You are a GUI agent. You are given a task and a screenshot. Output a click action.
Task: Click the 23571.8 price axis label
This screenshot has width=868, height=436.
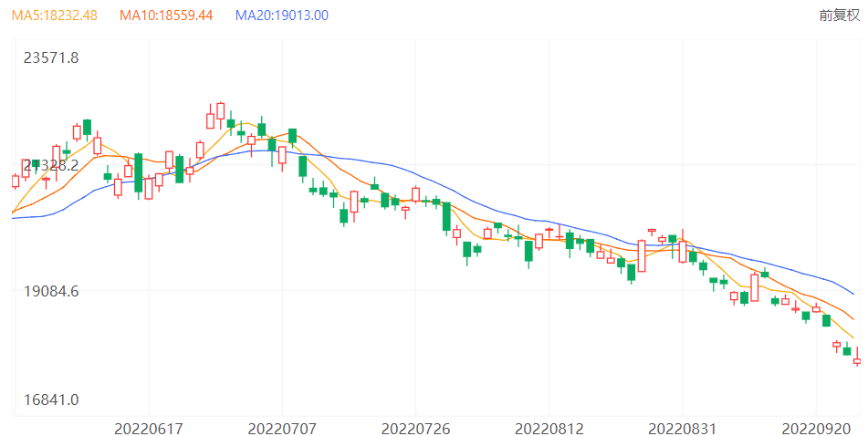(51, 57)
